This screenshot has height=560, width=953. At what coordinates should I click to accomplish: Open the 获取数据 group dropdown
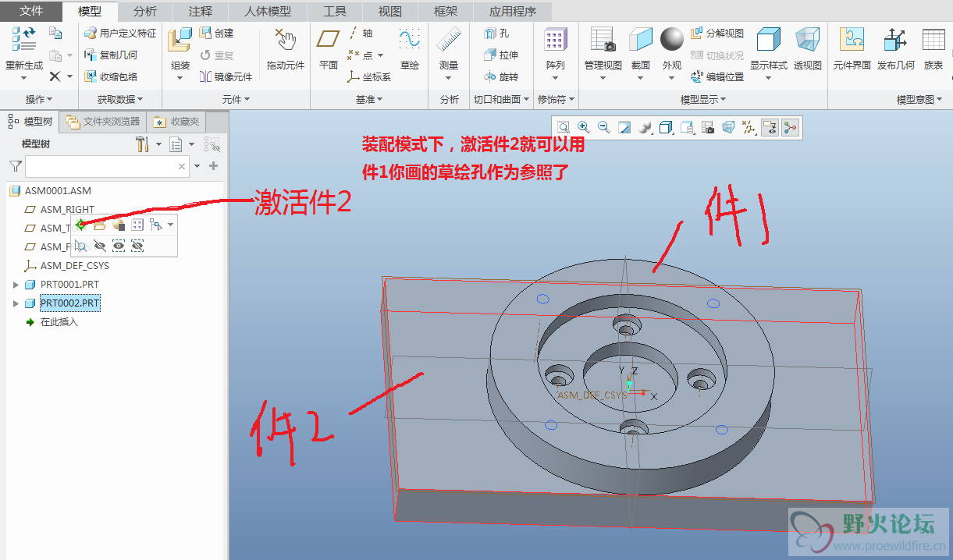tap(120, 99)
